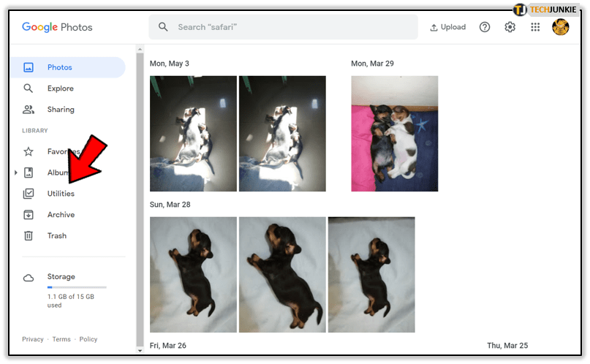This screenshot has height=364, width=590.
Task: Click the Search "safari" input field
Action: (x=292, y=27)
